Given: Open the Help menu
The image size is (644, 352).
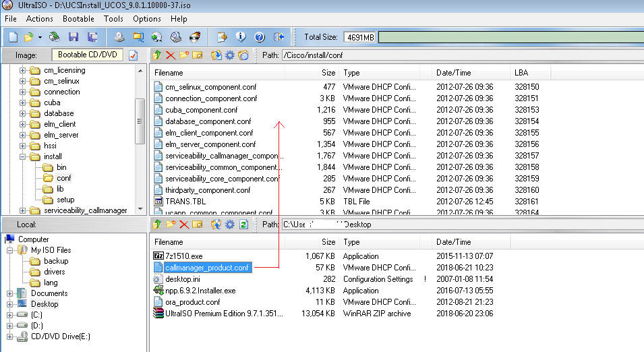Looking at the screenshot, I should click(179, 19).
